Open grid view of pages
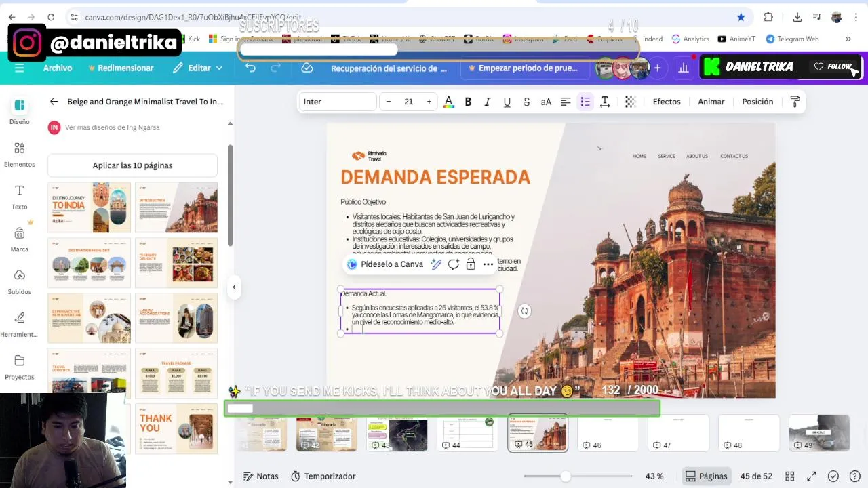This screenshot has width=868, height=488. pyautogui.click(x=789, y=476)
